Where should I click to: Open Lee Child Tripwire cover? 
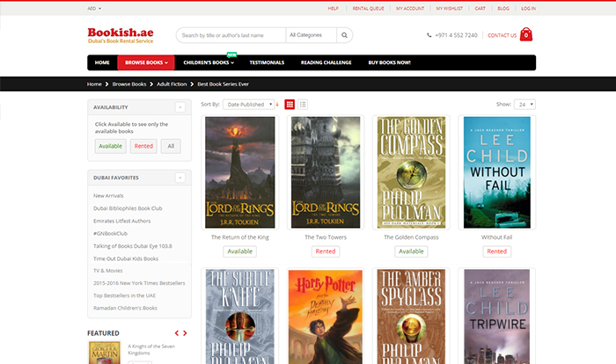497,317
